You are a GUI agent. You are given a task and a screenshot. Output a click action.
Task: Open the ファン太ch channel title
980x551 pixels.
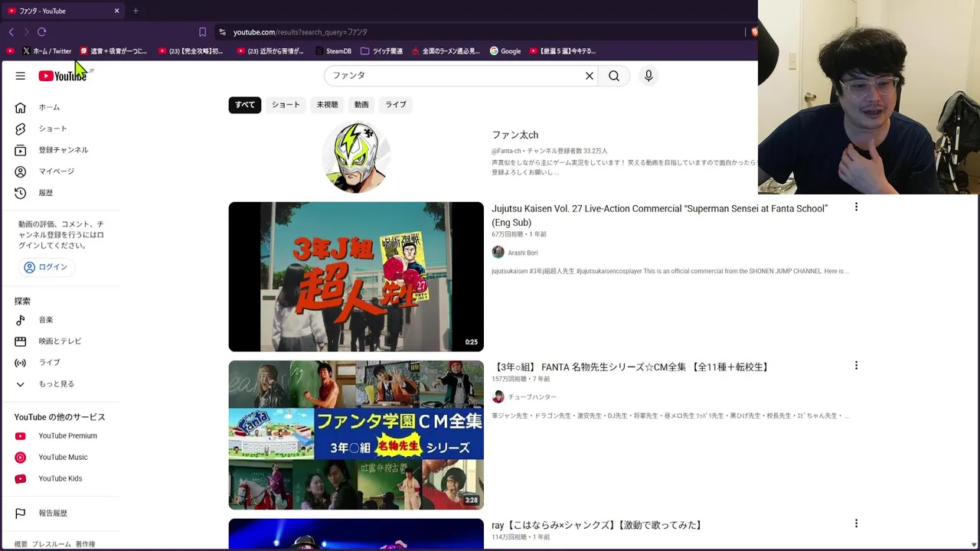[x=514, y=135]
